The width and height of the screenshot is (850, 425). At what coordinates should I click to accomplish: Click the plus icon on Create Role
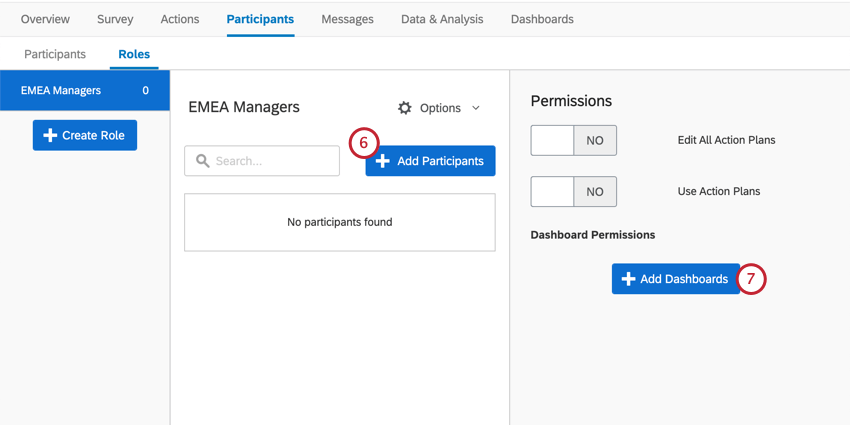coord(50,135)
